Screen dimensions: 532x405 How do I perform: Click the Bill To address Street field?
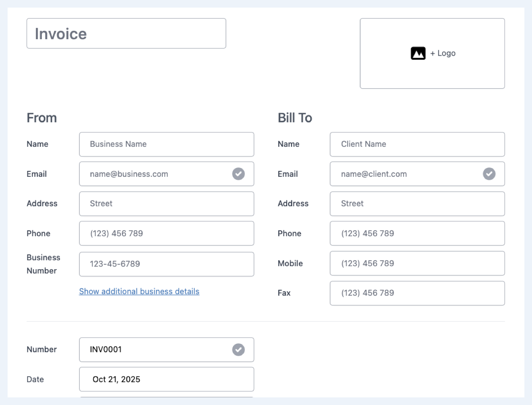point(417,204)
